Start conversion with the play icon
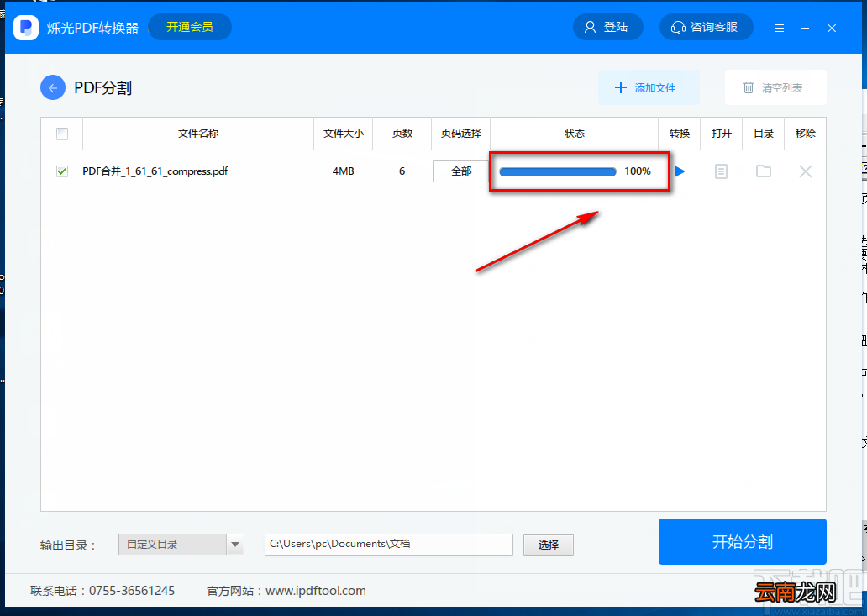867x616 pixels. point(680,171)
